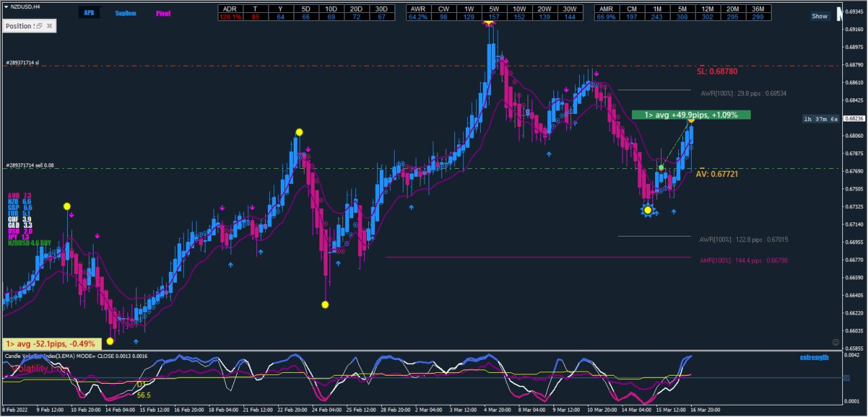This screenshot has width=868, height=417.
Task: Select the #289371714 sl order line label
Action: (22, 62)
